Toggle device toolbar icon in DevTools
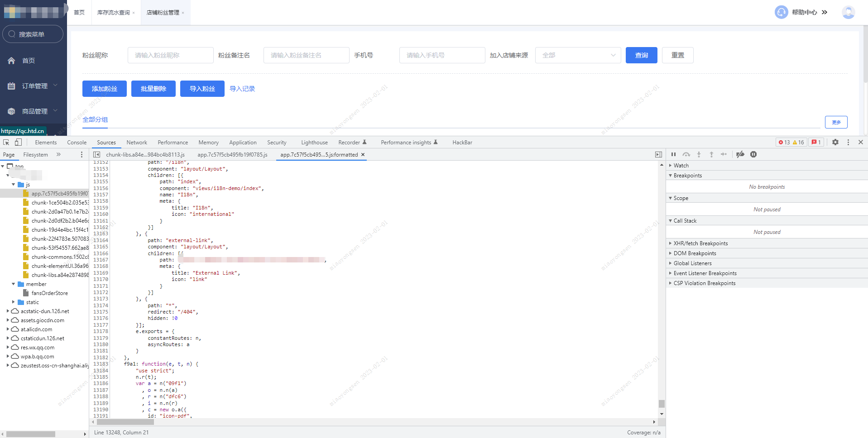 pyautogui.click(x=18, y=142)
